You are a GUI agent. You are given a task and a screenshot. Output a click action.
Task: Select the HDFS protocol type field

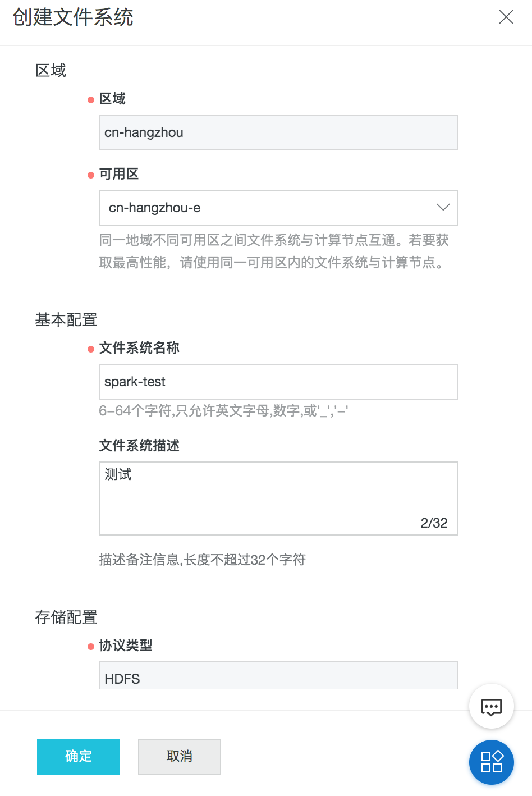coord(278,676)
